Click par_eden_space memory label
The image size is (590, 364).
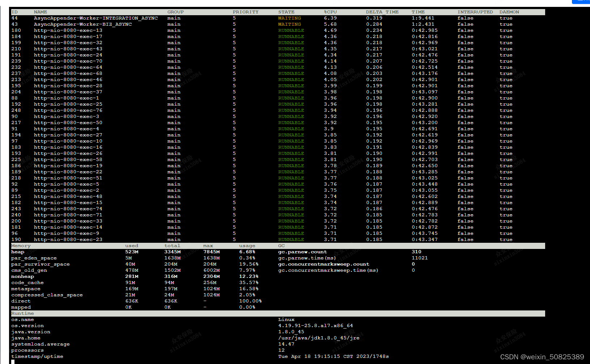coord(34,258)
